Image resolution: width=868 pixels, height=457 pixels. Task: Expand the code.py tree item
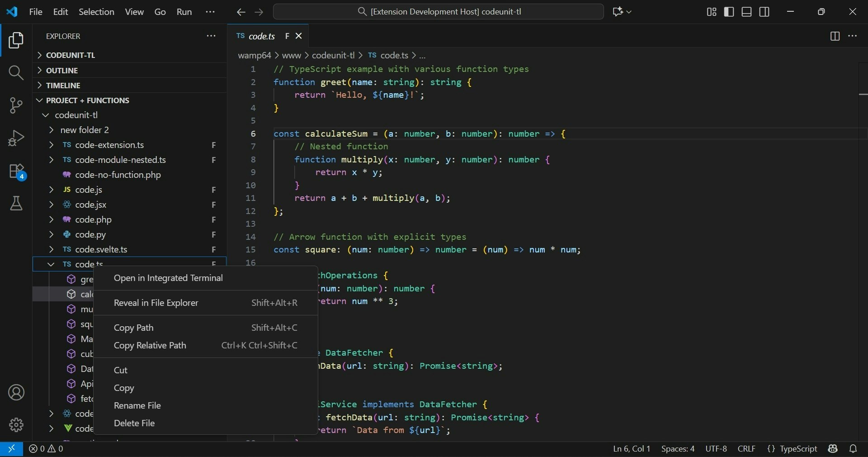coord(52,235)
